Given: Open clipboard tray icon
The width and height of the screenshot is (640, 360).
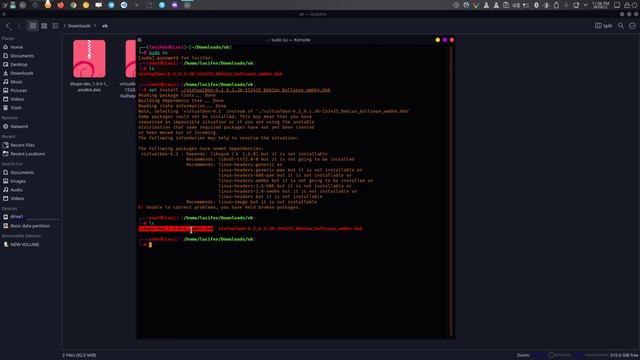Looking at the screenshot, I should click(506, 5).
